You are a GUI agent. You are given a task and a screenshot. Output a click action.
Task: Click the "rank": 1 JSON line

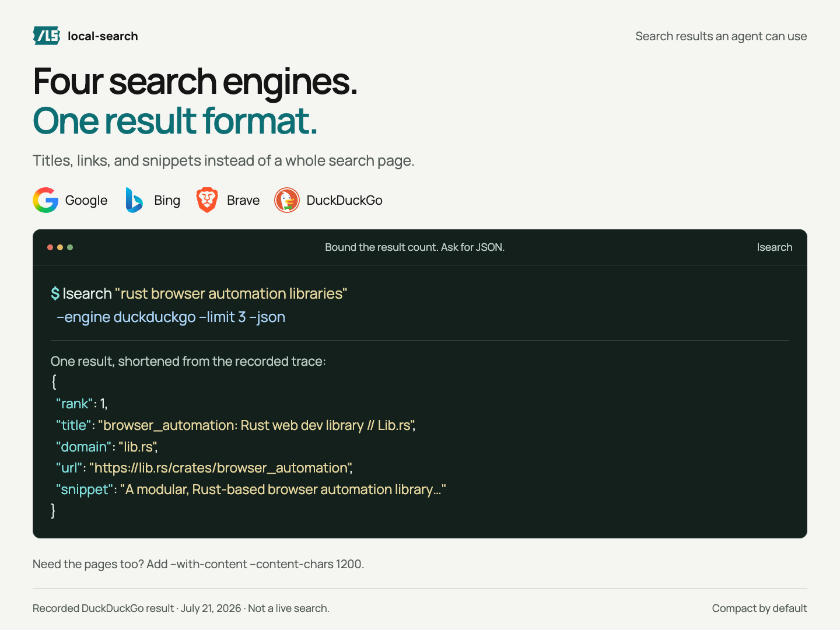pos(82,404)
